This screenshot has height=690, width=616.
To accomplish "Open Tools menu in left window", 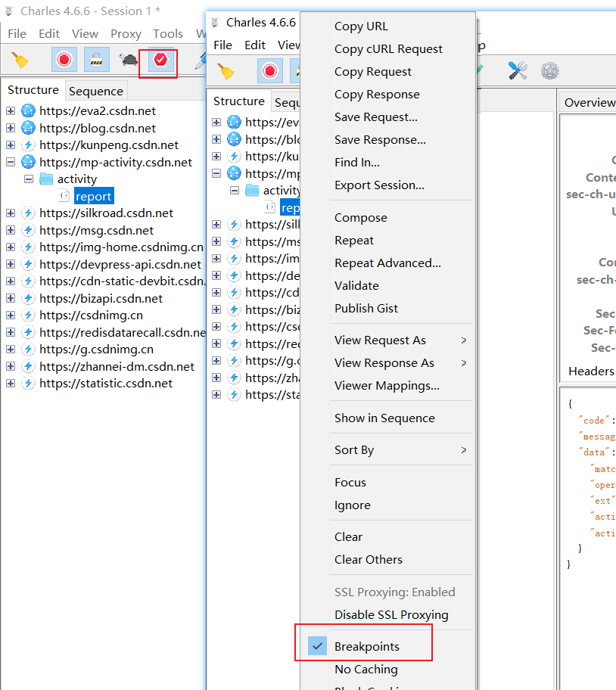I will tap(168, 34).
